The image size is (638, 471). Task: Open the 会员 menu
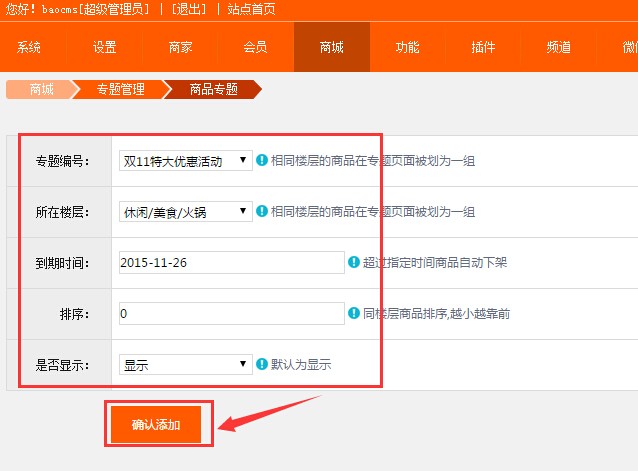[x=256, y=47]
